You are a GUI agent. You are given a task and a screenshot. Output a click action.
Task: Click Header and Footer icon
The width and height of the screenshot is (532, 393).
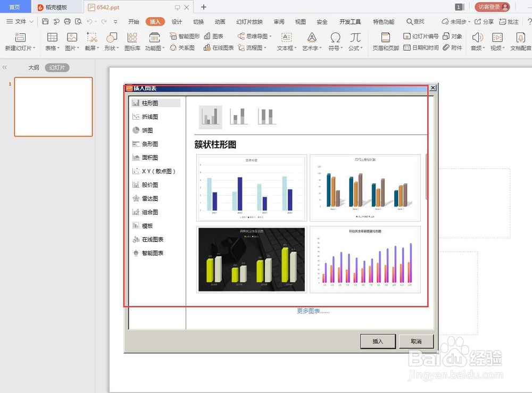click(385, 37)
